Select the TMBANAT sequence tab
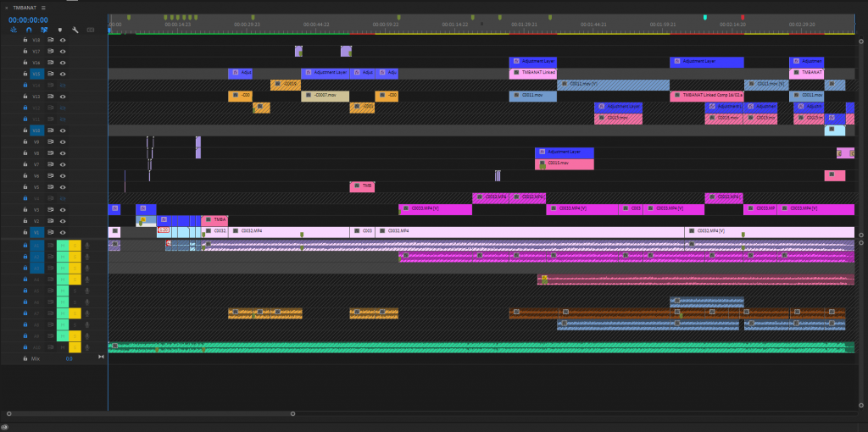 (x=25, y=8)
